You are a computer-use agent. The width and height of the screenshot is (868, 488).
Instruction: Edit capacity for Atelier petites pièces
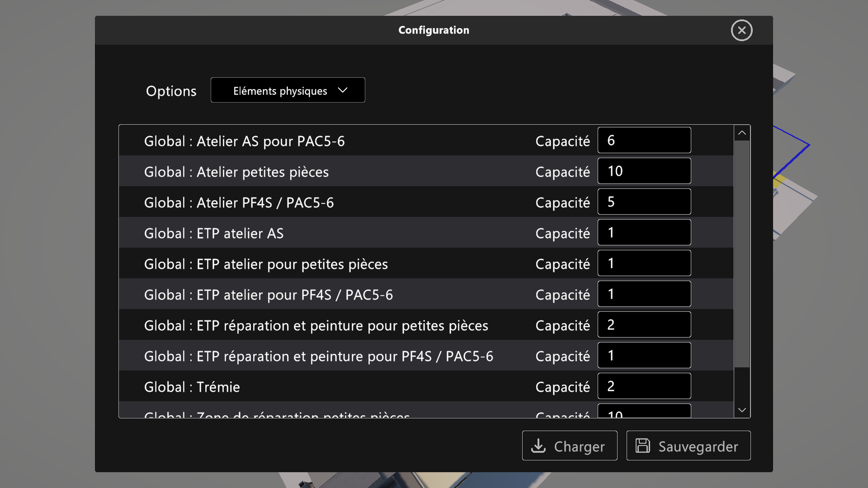644,171
